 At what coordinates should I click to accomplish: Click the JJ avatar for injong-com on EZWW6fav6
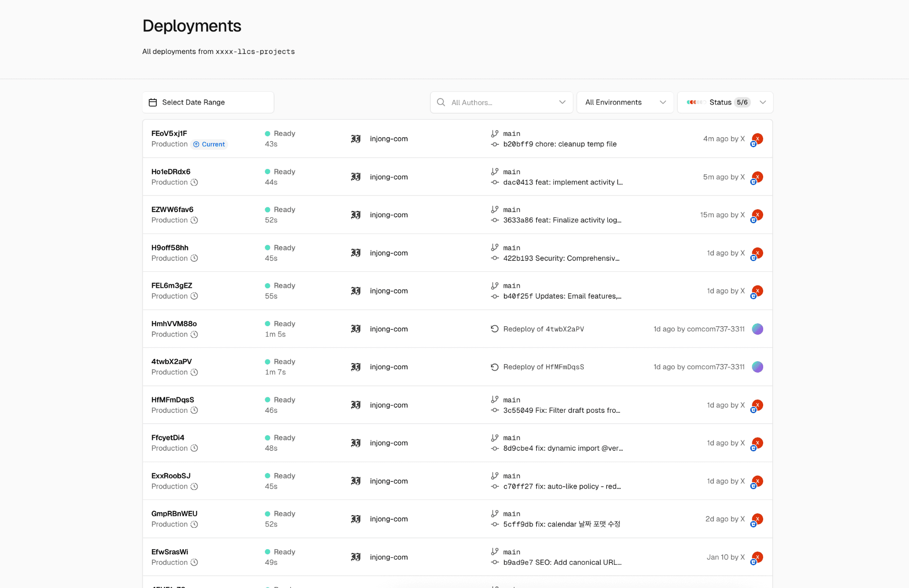pos(356,214)
